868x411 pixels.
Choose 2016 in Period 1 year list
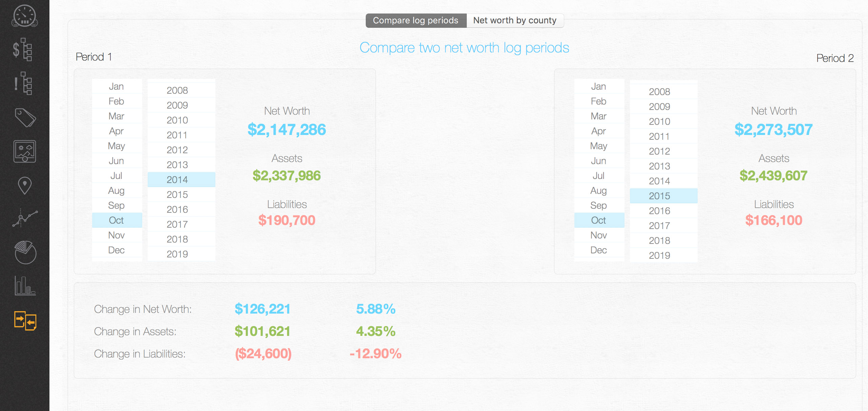point(181,209)
